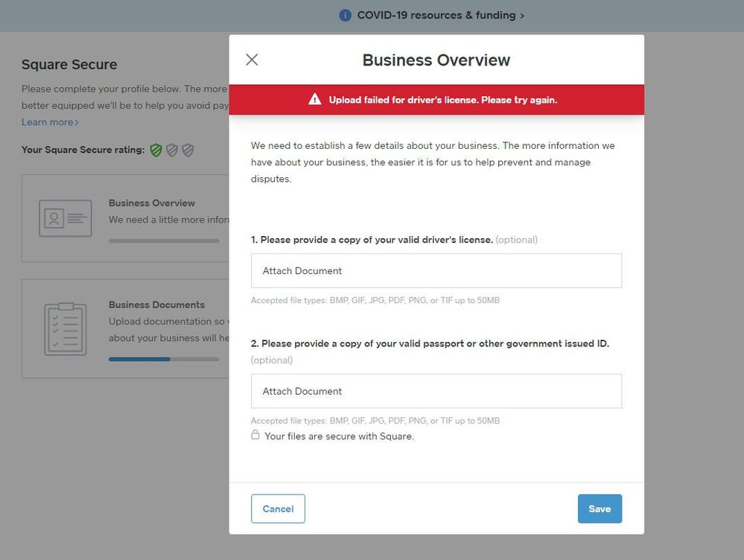
Task: Click the Business Overview progress bar
Action: [x=164, y=241]
